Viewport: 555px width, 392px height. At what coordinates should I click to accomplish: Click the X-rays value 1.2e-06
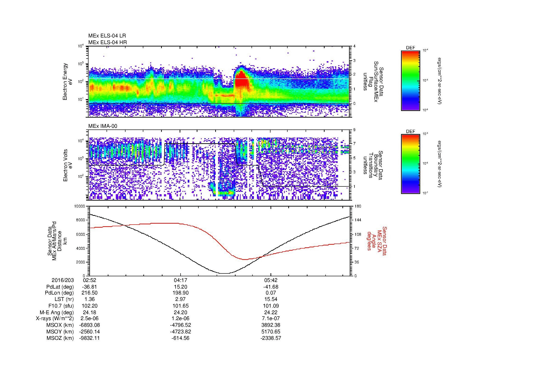click(x=181, y=318)
